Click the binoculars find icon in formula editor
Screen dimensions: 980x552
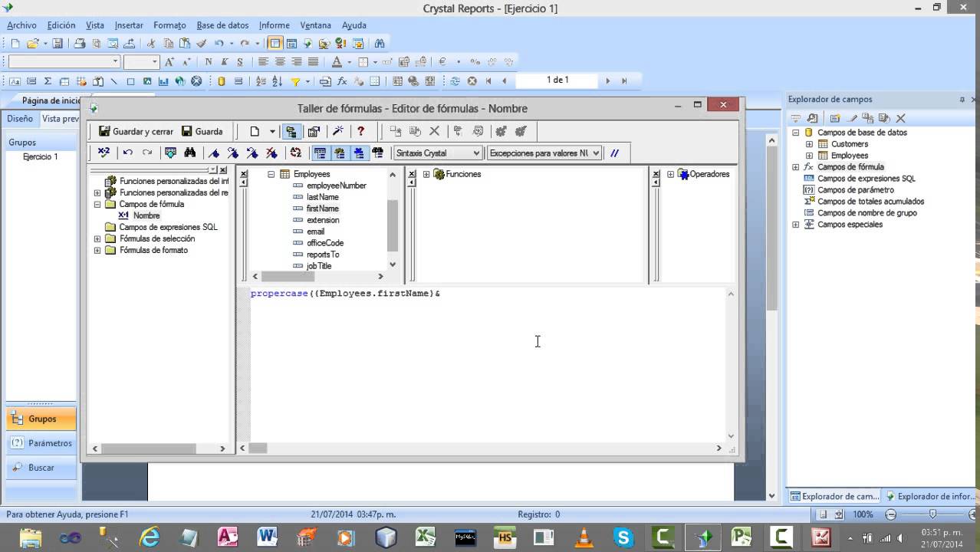point(190,153)
